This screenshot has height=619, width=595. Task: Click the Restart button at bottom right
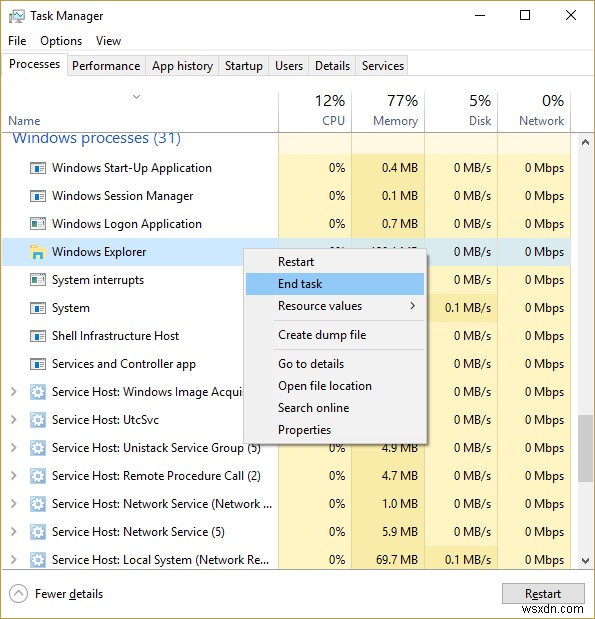pyautogui.click(x=543, y=594)
